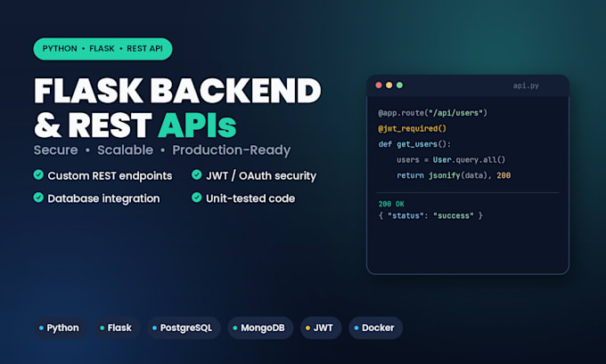The width and height of the screenshot is (606, 364).
Task: Select the Flask tag pill
Action: 117,328
